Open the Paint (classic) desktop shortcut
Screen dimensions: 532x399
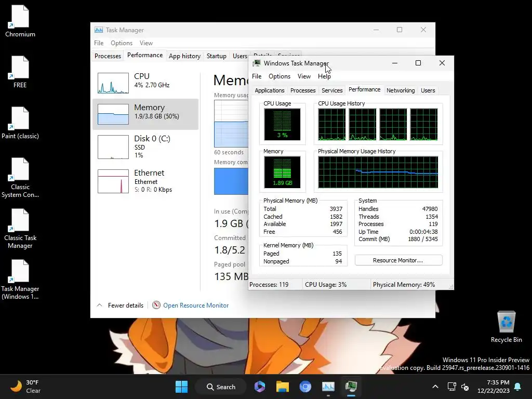20,123
